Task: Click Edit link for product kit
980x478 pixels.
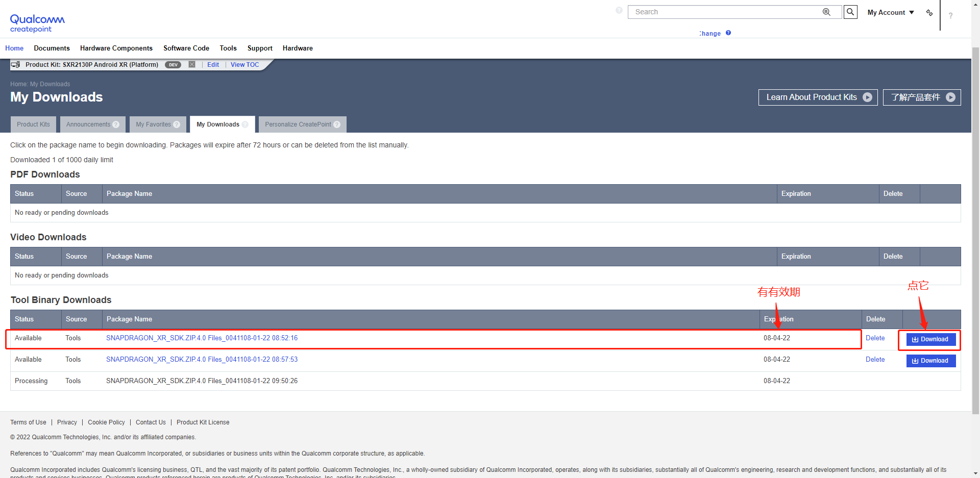Action: 213,65
